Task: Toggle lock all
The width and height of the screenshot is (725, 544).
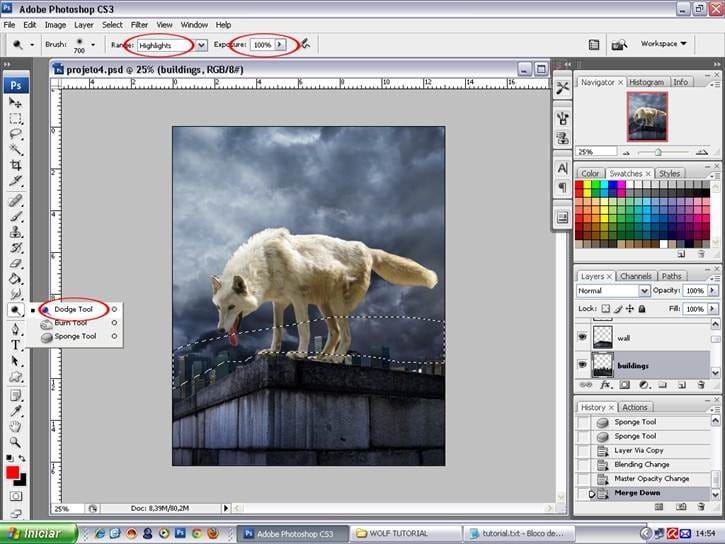Action: [642, 308]
